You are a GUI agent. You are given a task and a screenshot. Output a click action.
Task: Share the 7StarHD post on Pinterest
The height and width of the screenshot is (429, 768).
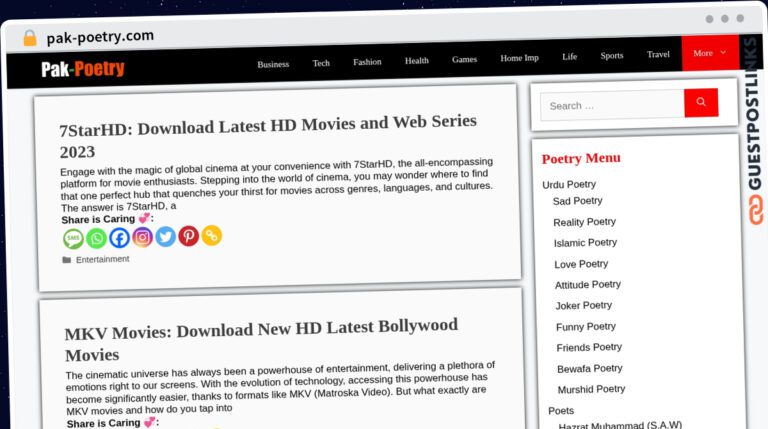189,236
